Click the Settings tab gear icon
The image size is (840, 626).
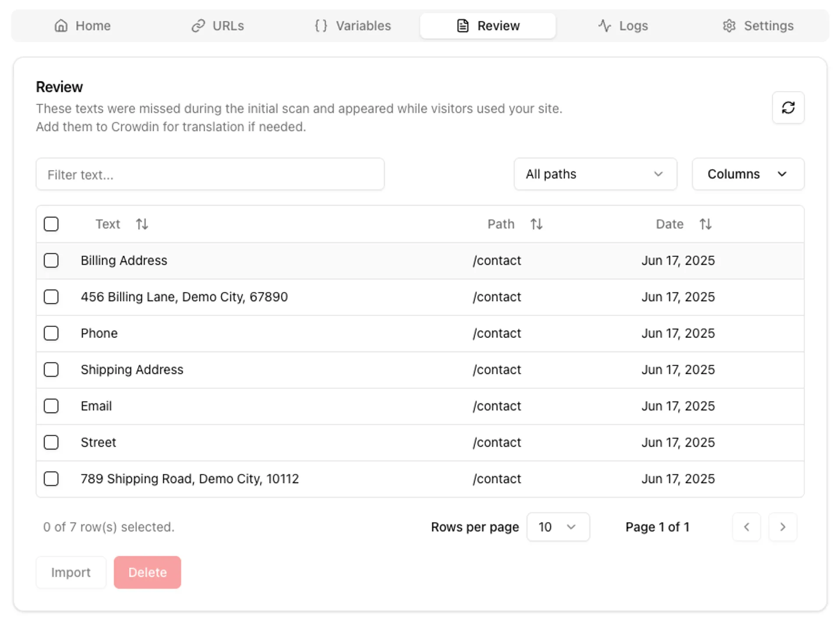click(x=729, y=26)
